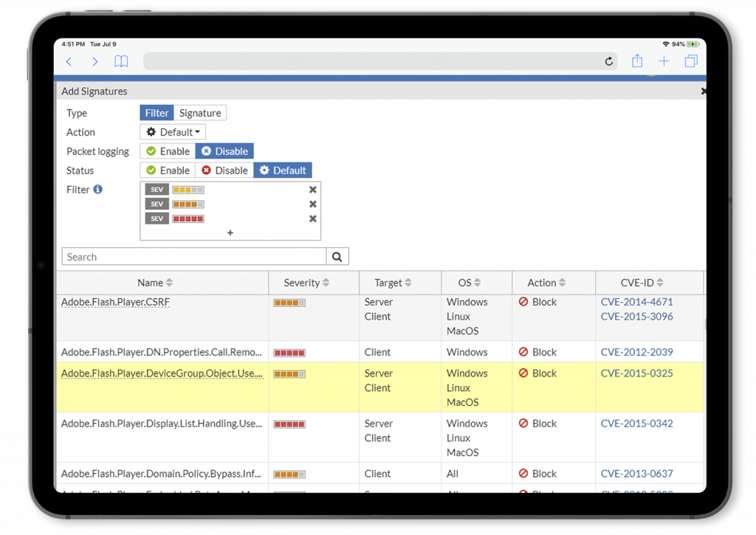Set Status to Disable
Viewport: 756px width, 535px height.
pos(224,170)
